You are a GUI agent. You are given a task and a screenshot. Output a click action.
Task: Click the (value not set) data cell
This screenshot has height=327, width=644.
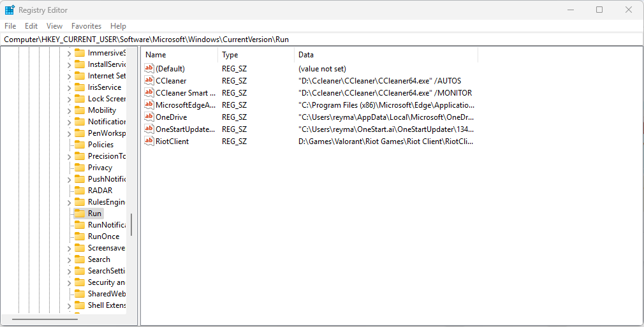click(323, 69)
